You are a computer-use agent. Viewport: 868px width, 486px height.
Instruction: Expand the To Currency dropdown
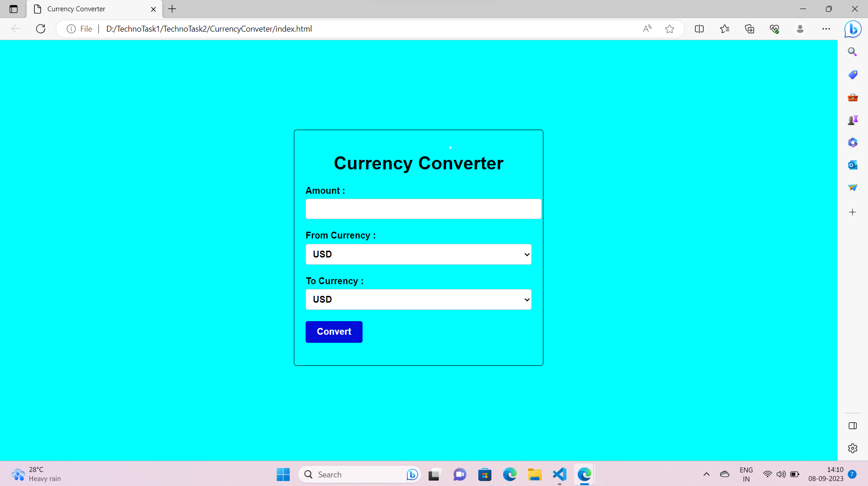418,299
